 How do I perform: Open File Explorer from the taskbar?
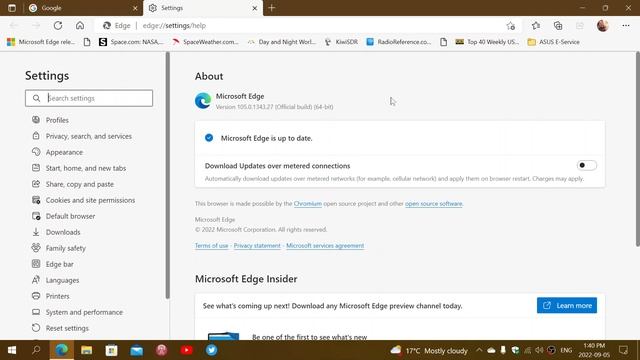point(87,350)
